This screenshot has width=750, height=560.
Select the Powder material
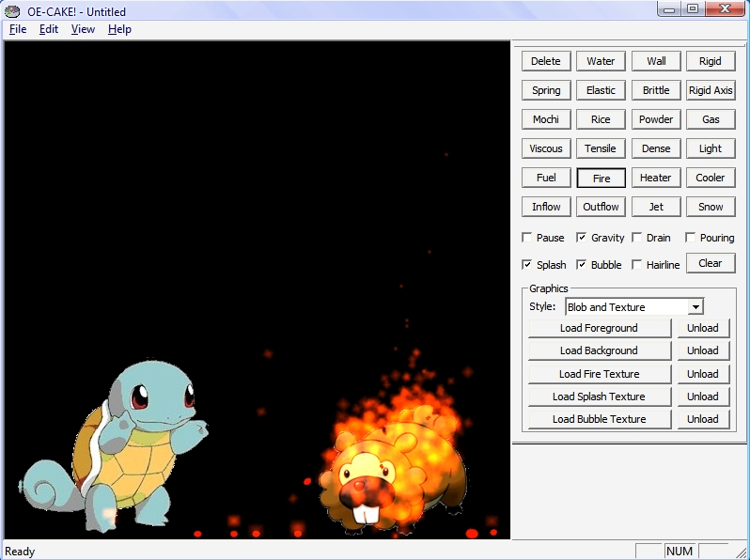[x=656, y=119]
